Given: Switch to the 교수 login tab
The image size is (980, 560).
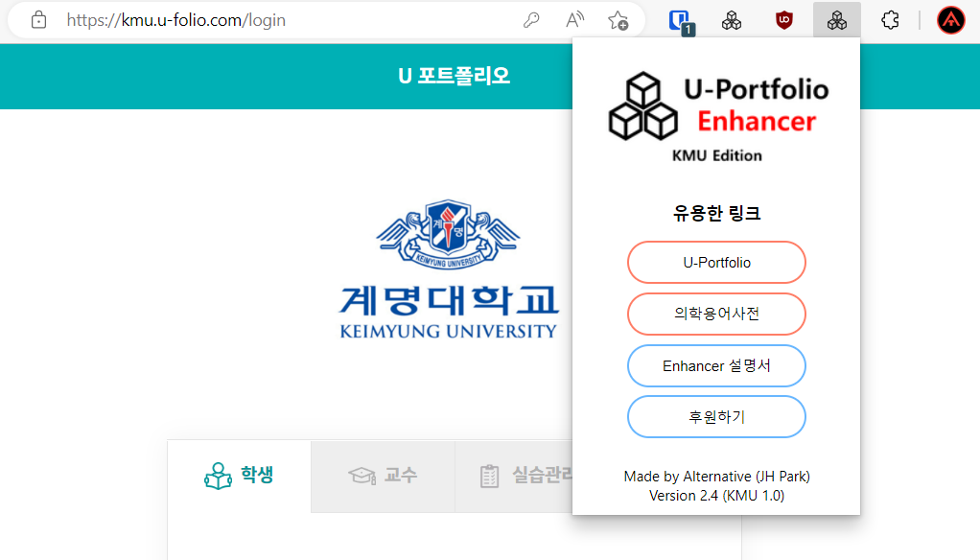Looking at the screenshot, I should [384, 477].
